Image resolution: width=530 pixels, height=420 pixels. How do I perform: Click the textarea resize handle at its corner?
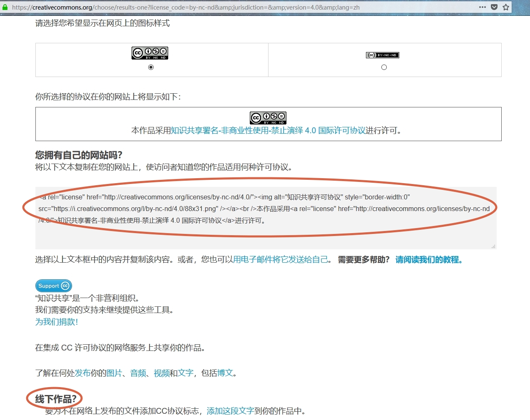(493, 246)
